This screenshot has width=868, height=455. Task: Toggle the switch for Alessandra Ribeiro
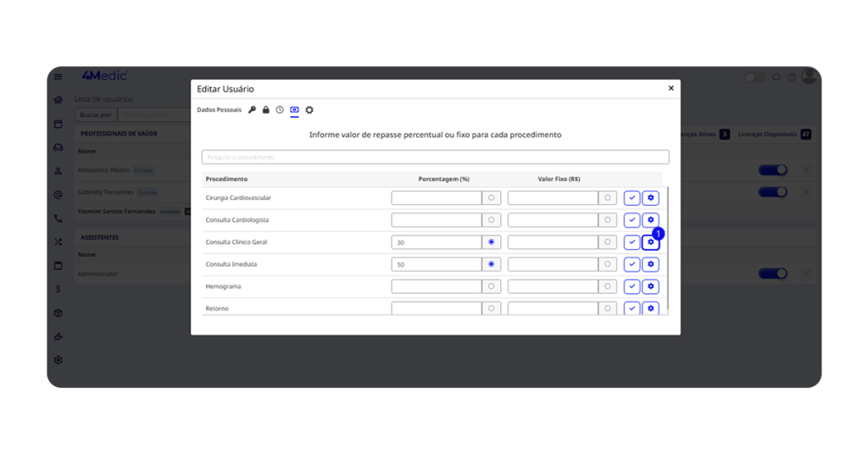(x=772, y=170)
